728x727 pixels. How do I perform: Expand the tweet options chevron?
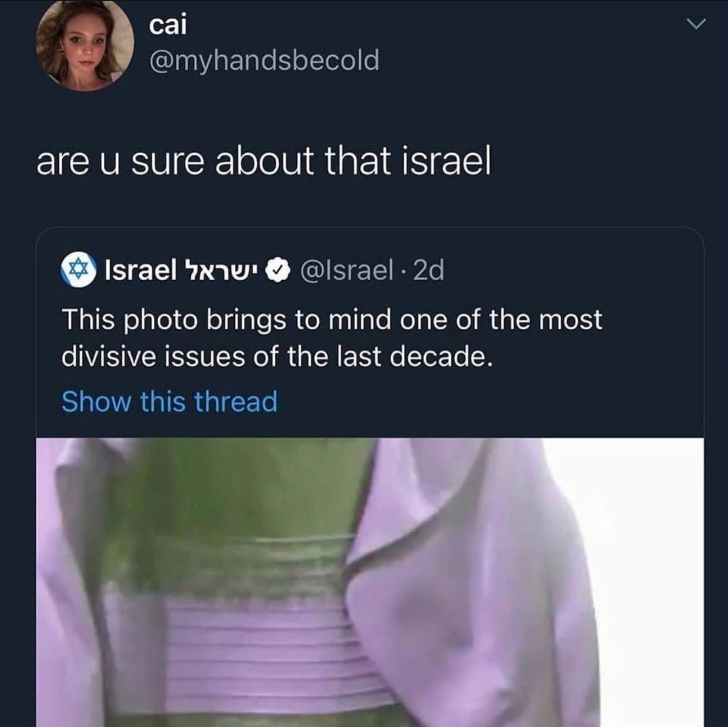(696, 24)
